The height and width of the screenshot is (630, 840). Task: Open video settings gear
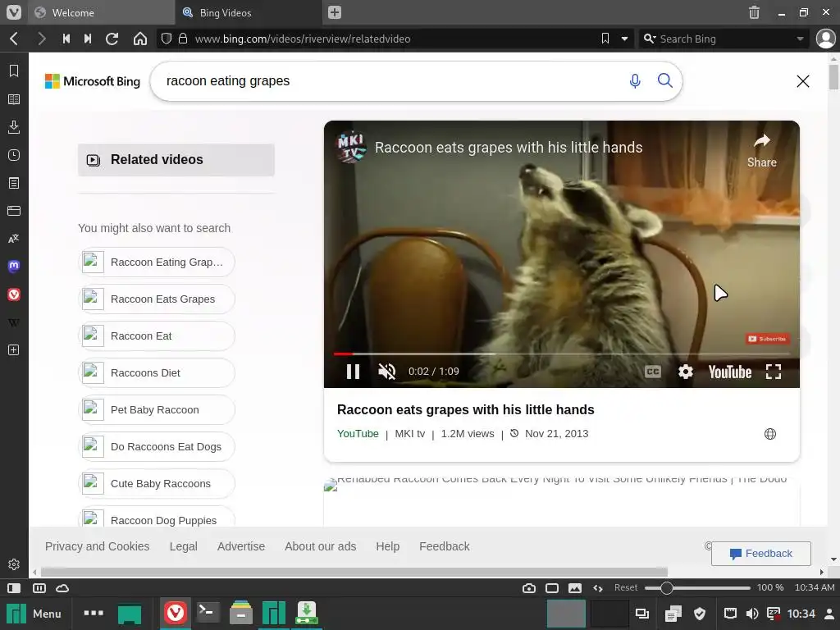point(686,372)
